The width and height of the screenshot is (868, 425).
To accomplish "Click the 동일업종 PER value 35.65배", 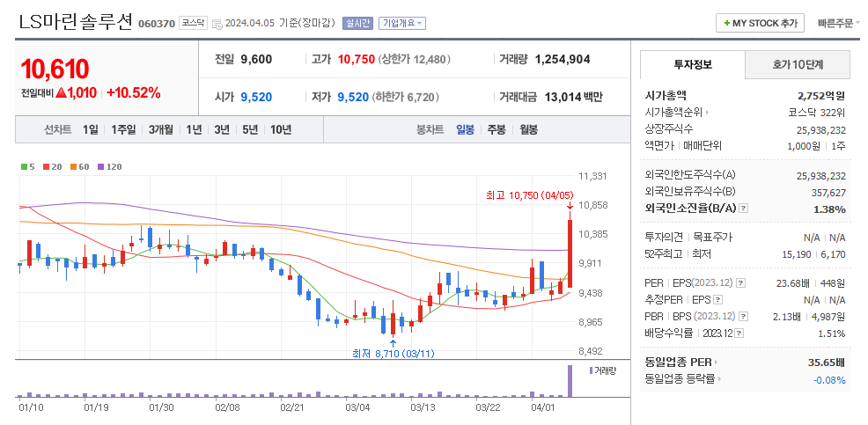I will 826,363.
